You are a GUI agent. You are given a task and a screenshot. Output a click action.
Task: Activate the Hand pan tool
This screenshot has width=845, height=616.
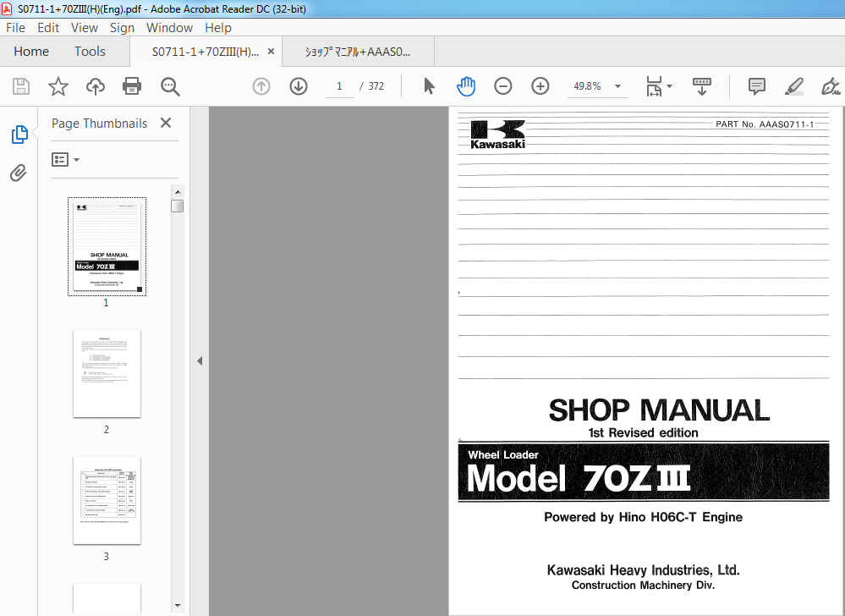tap(466, 86)
